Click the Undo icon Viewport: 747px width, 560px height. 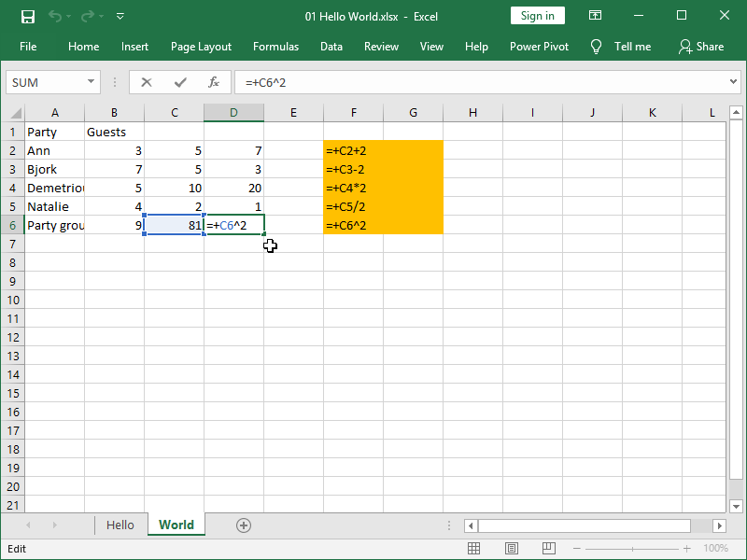coord(55,16)
